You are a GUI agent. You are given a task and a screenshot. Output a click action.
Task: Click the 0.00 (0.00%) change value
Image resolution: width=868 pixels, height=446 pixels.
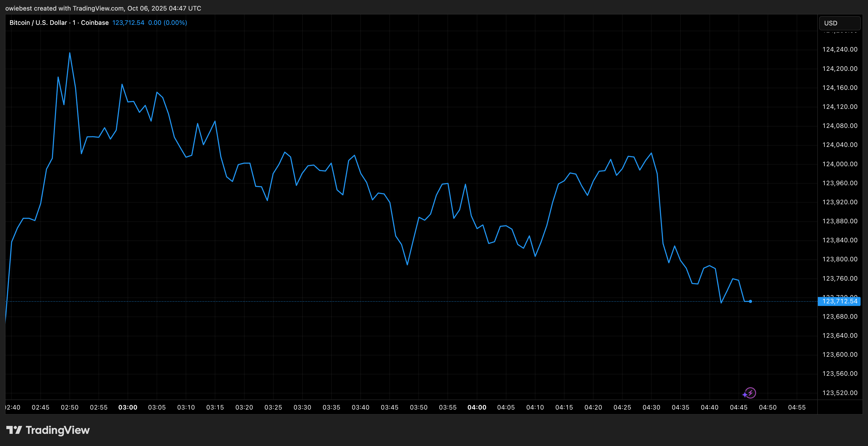[x=167, y=22]
